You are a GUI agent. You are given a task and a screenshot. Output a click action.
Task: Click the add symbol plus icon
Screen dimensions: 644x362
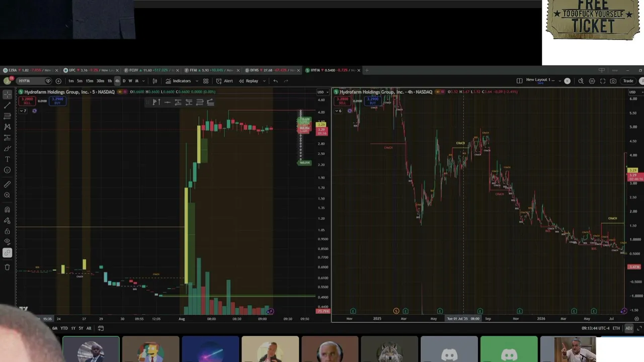point(58,81)
